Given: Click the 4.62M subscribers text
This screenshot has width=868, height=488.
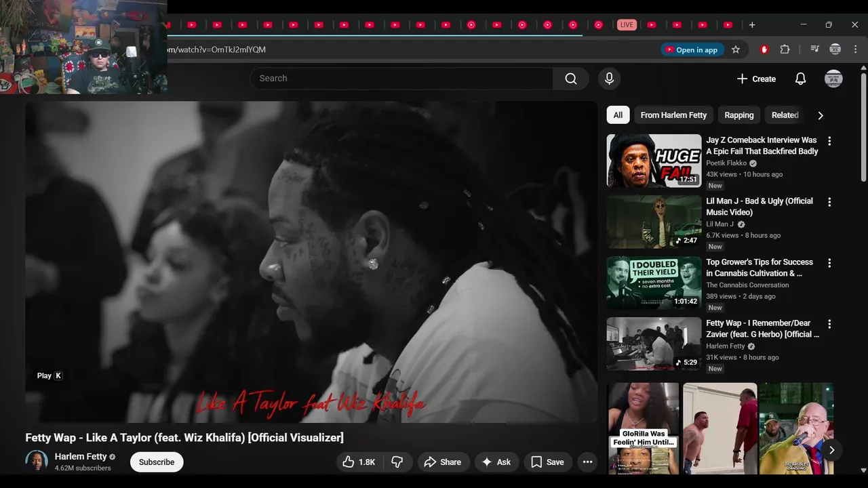Looking at the screenshot, I should (x=83, y=468).
